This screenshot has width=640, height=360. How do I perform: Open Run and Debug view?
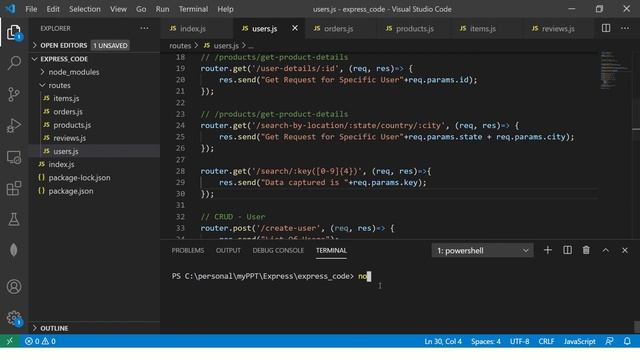pos(14,126)
